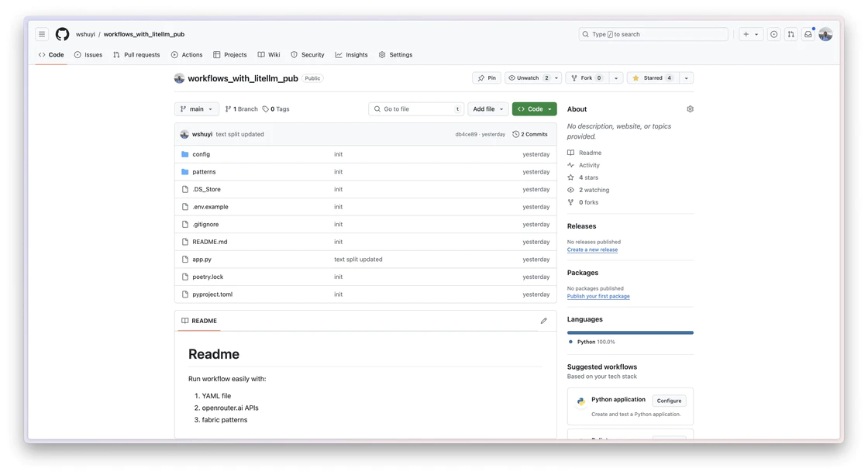Go to GitHub home via Octocat logo
Viewport: 868px width, 475px height.
click(63, 34)
